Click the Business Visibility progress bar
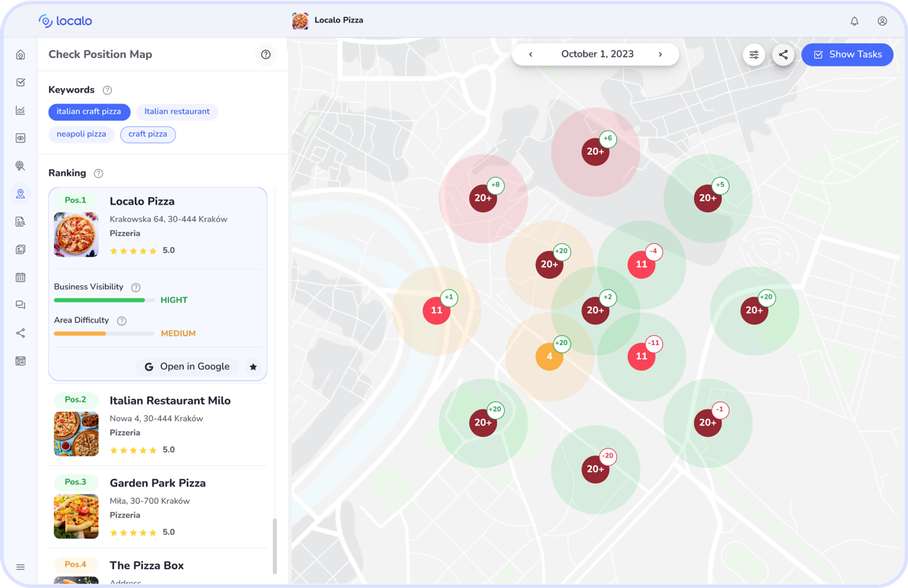Viewport: 908px width, 588px height. tap(104, 300)
